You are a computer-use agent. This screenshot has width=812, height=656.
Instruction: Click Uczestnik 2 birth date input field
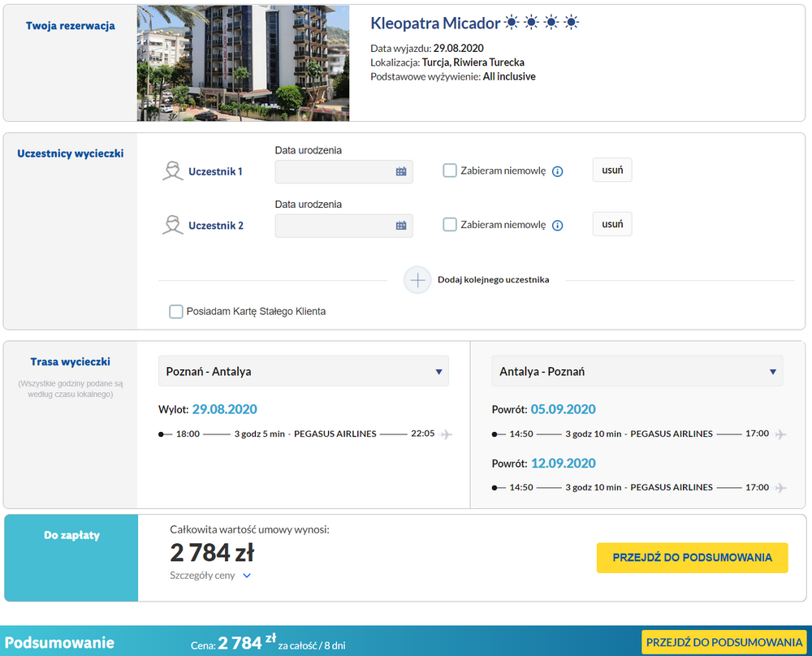click(343, 225)
